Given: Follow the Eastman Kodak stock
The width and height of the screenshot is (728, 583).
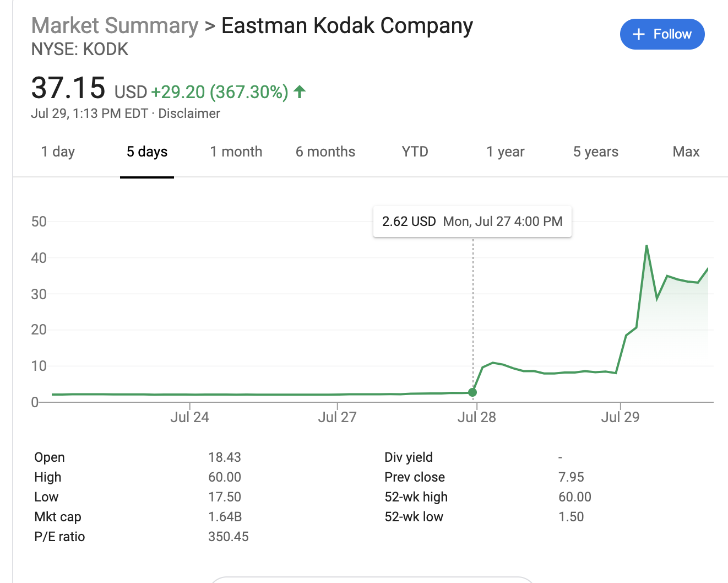Looking at the screenshot, I should pos(662,34).
